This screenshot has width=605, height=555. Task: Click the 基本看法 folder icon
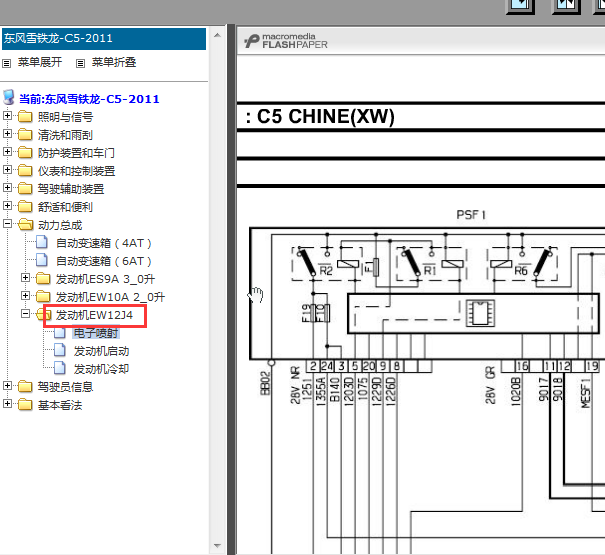25,404
